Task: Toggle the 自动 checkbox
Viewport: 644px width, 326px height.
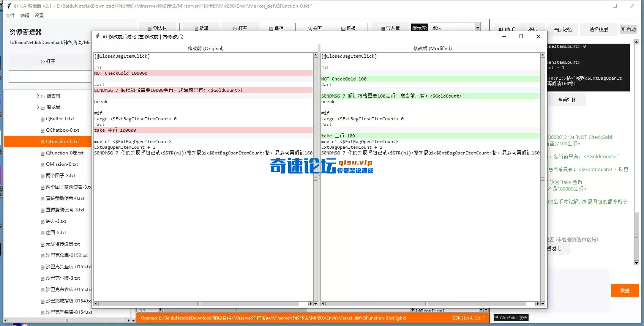Action: (x=628, y=29)
